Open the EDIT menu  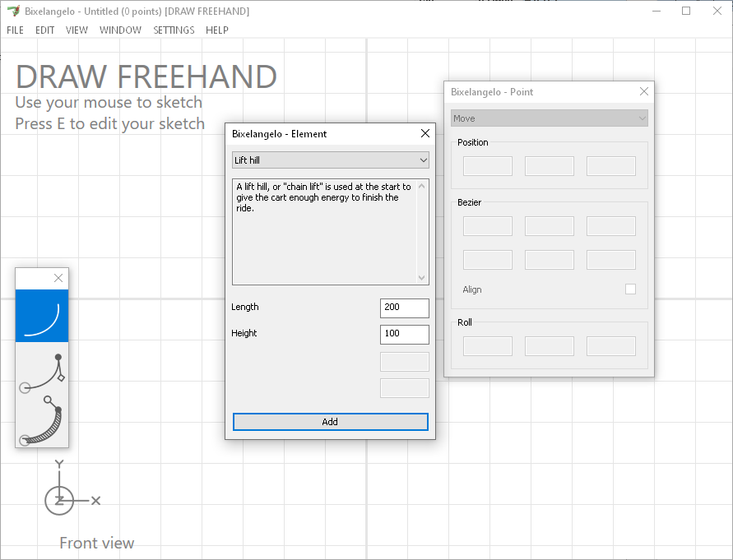pyautogui.click(x=45, y=30)
